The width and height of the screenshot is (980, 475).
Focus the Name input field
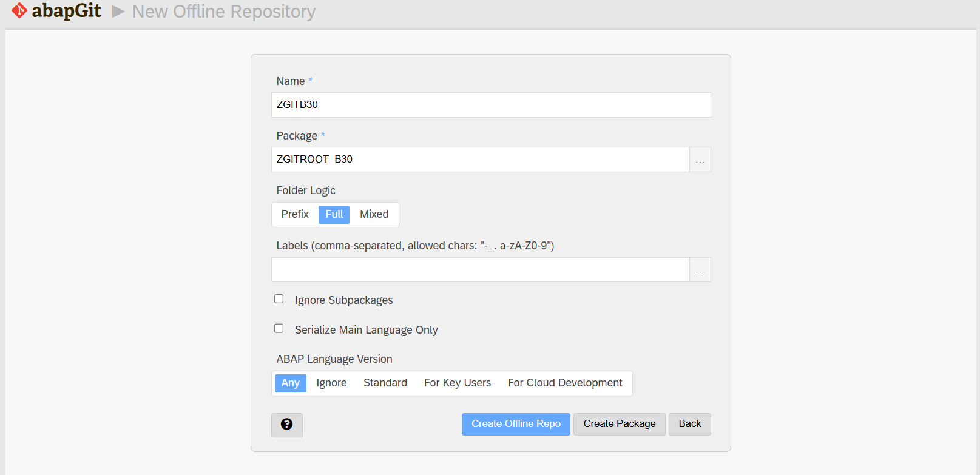click(x=490, y=105)
